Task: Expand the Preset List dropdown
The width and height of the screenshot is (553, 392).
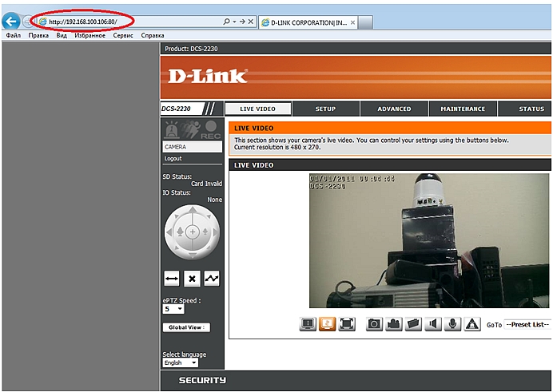Action: tap(527, 325)
